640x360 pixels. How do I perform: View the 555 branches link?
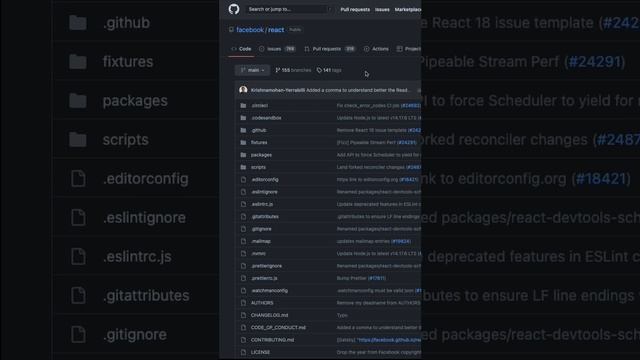(x=293, y=70)
